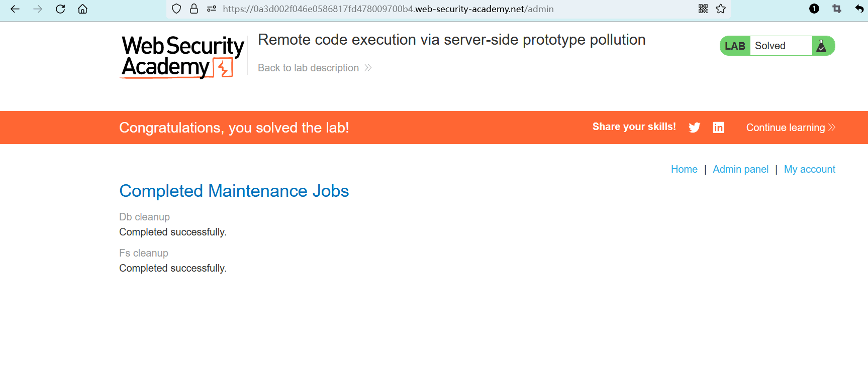View site security padlock info
Viewport: 868px width, 370px height.
194,9
